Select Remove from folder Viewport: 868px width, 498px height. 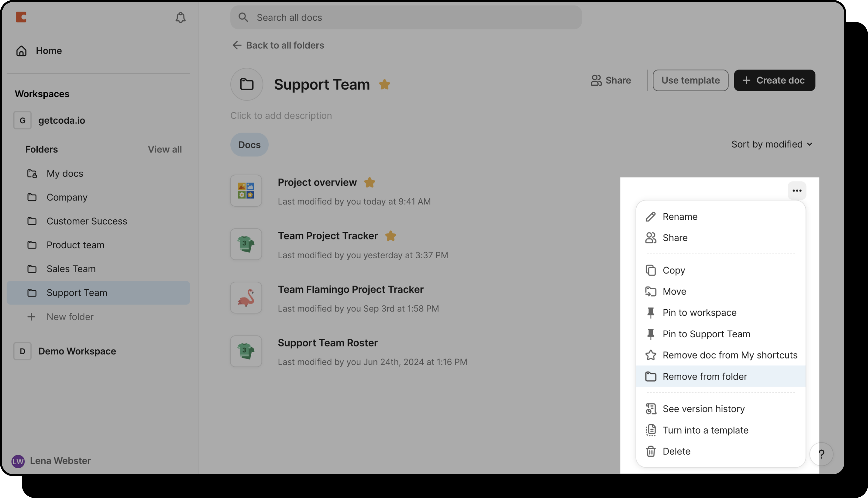721,376
